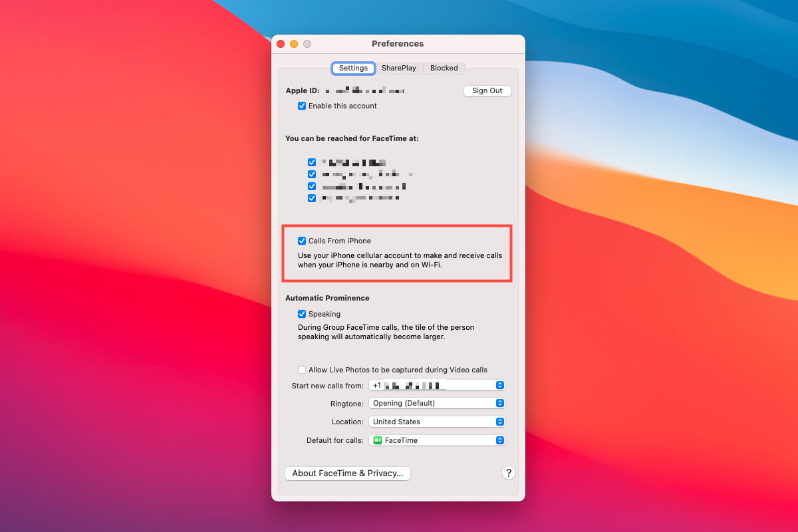Click the green FaceTime icon in Default for calls
Screen dimensions: 798x532
click(378, 440)
